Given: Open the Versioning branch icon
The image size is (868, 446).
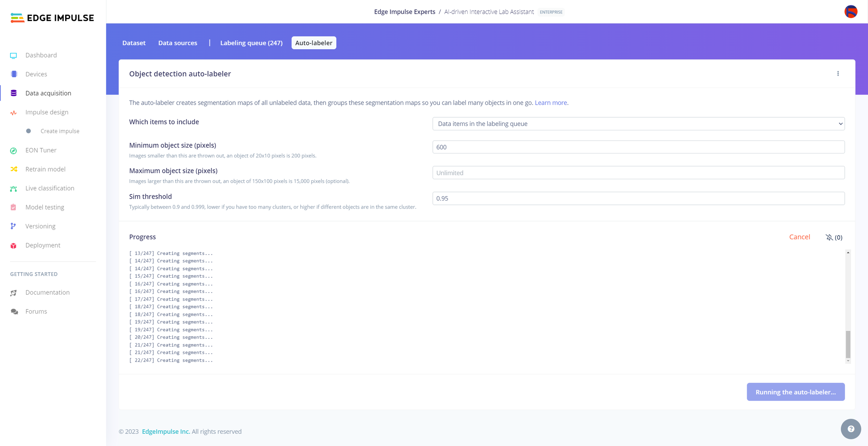Looking at the screenshot, I should coord(13,226).
